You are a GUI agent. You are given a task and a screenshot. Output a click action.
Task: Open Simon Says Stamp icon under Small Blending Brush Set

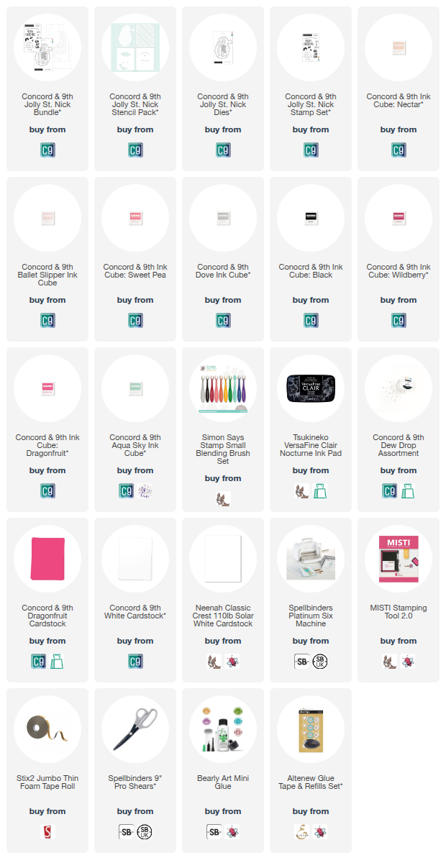click(223, 499)
